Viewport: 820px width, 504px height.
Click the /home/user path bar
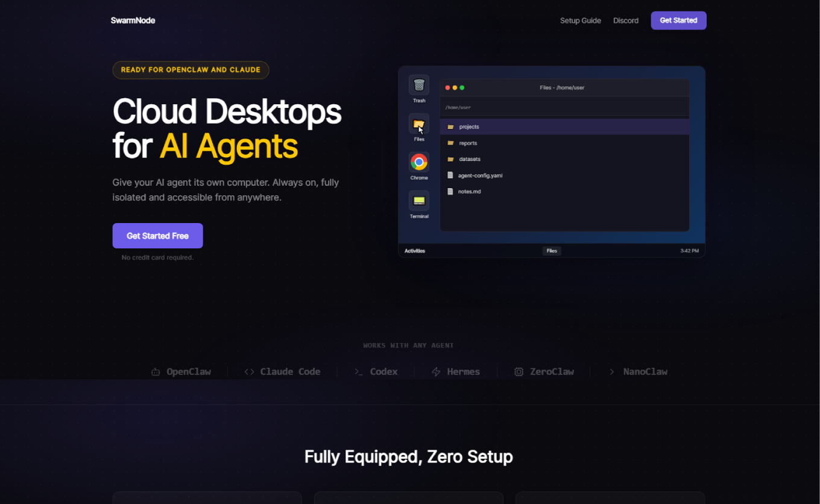point(564,107)
